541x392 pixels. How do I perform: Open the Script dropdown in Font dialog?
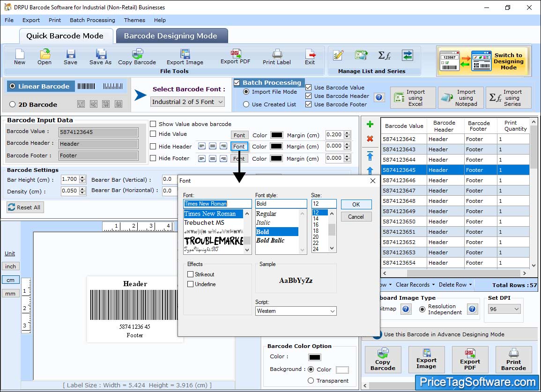(x=296, y=311)
